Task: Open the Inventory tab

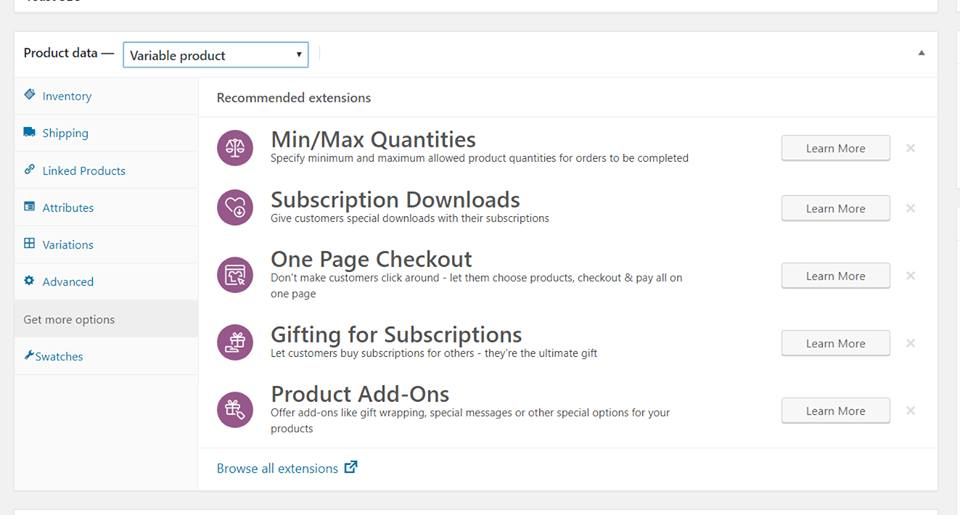Action: pyautogui.click(x=66, y=96)
